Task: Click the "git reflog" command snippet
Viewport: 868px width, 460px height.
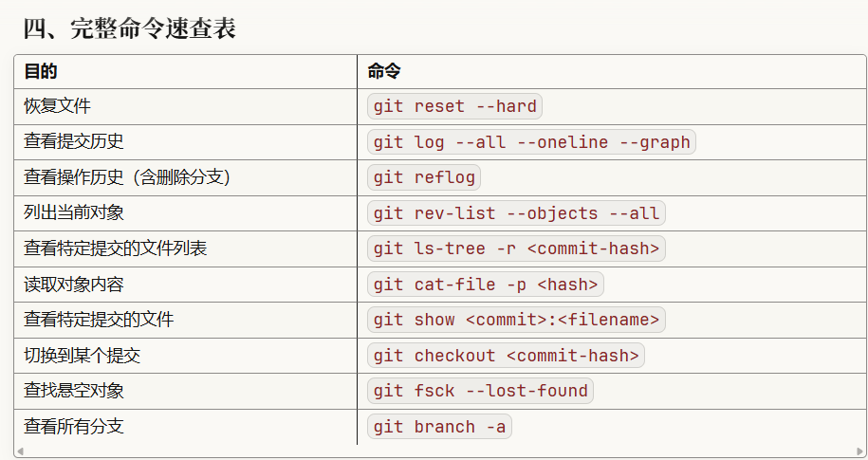Action: pyautogui.click(x=424, y=177)
